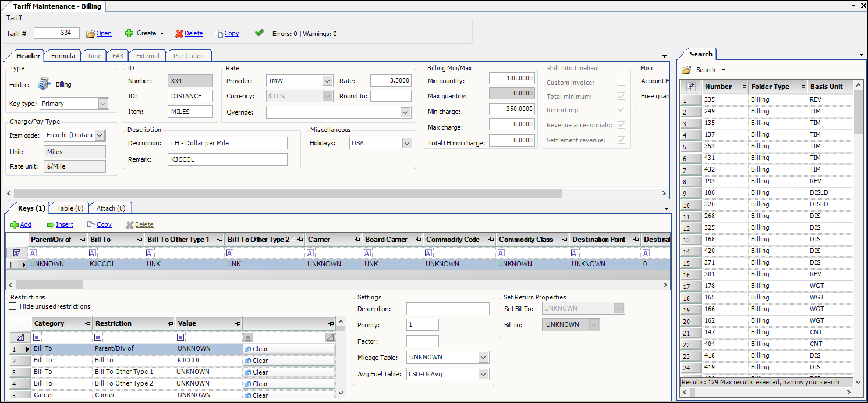
Task: Toggle the Total minimum checkbox
Action: coord(622,97)
